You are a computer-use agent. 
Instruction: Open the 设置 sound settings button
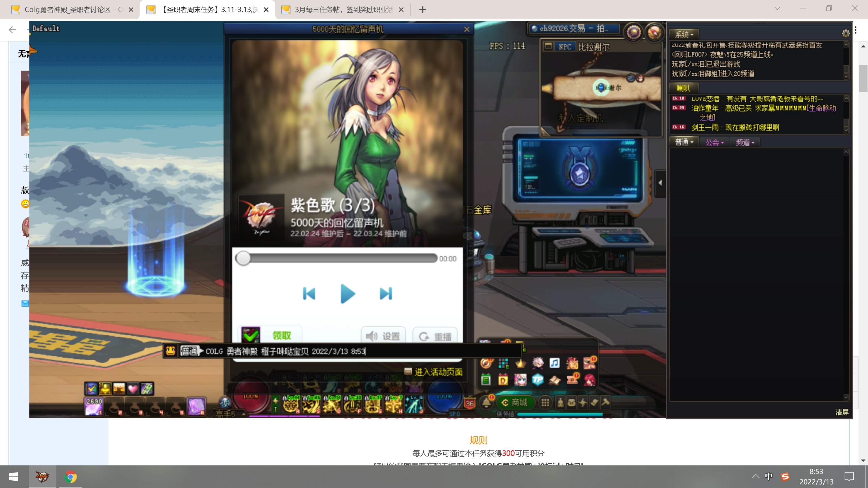(383, 336)
